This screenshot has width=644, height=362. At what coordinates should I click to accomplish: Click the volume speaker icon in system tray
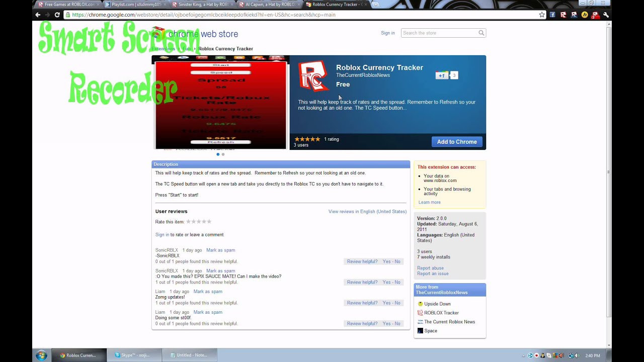tap(576, 355)
